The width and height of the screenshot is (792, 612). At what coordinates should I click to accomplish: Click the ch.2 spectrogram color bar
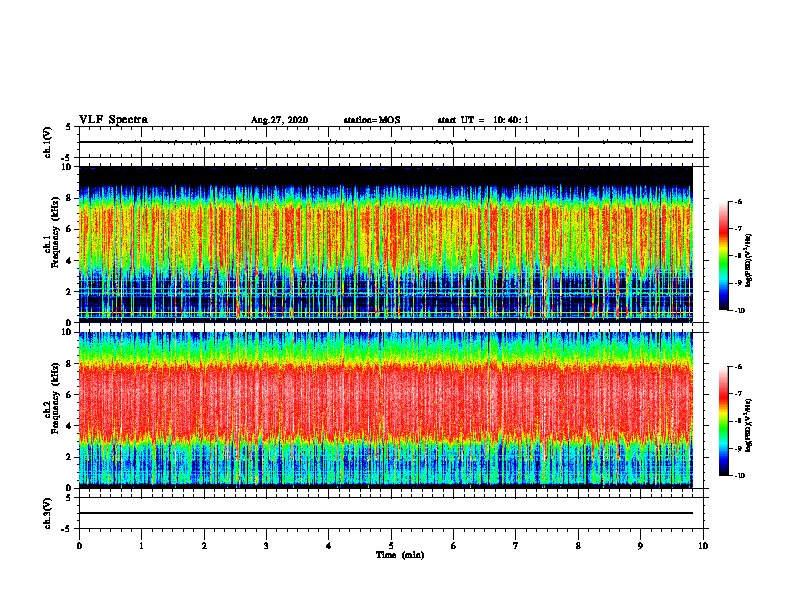[x=723, y=421]
